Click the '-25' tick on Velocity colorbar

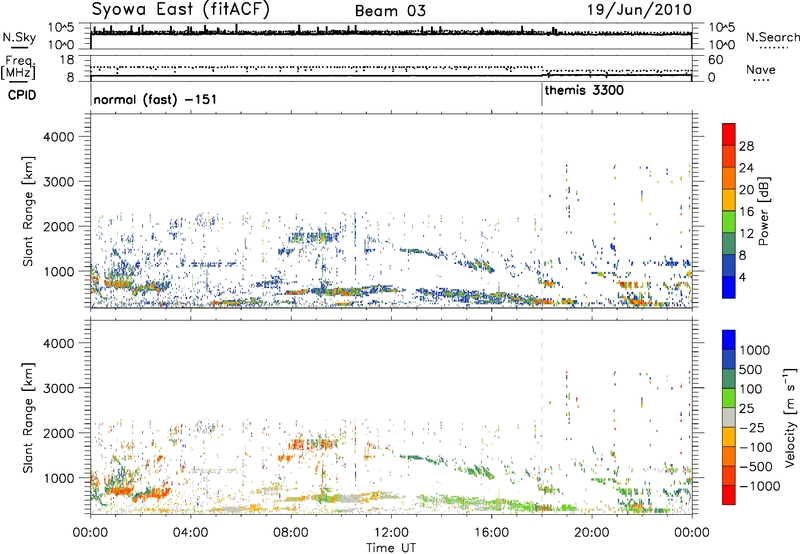tap(751, 427)
